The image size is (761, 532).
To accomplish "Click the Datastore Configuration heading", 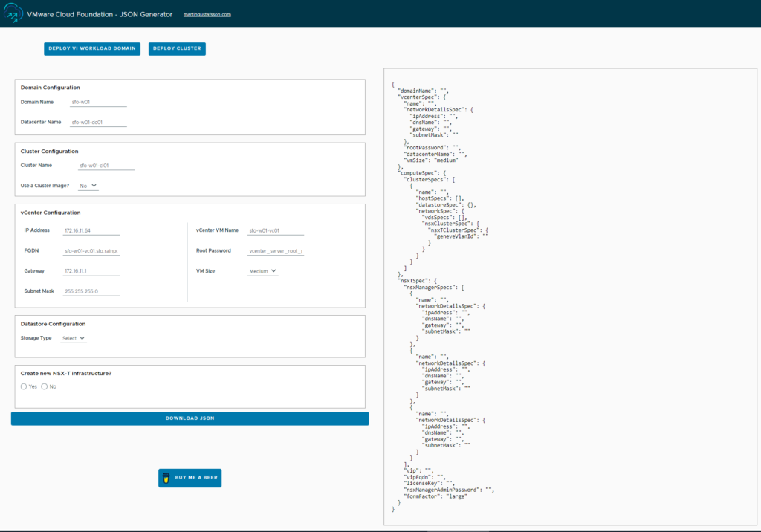I will (x=53, y=324).
